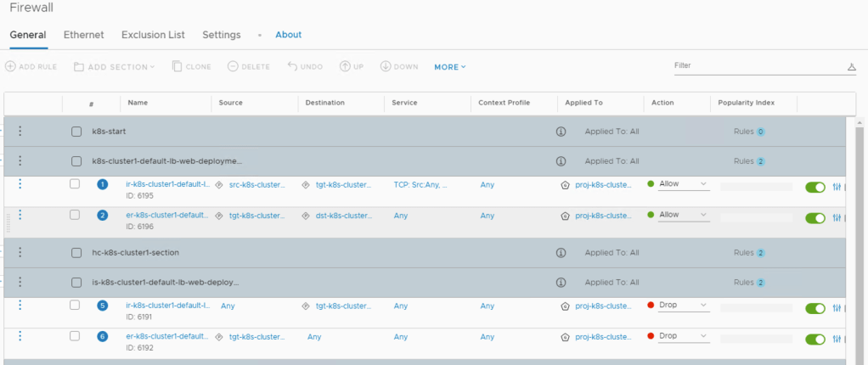Click the Add Rule toolbar icon
The image size is (868, 365).
[x=10, y=66]
